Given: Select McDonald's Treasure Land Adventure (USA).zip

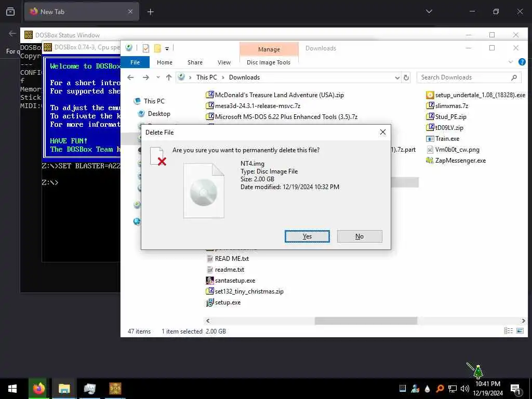Looking at the screenshot, I should 275,95.
